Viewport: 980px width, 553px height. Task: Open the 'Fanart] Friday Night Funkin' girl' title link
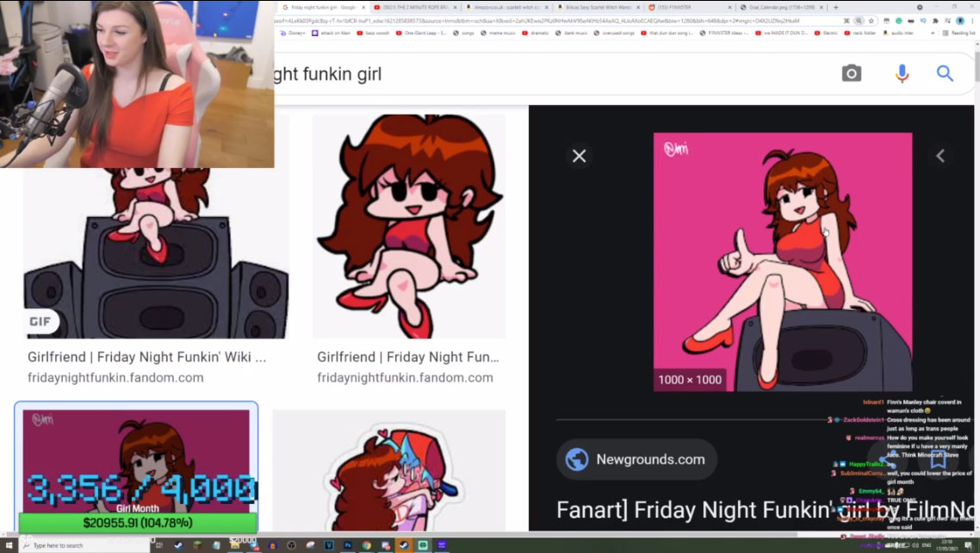tap(765, 510)
